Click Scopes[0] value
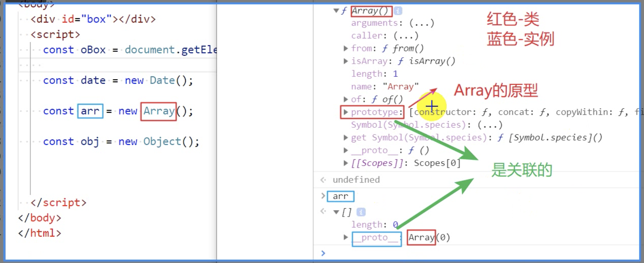The width and height of the screenshot is (644, 263). tap(437, 163)
